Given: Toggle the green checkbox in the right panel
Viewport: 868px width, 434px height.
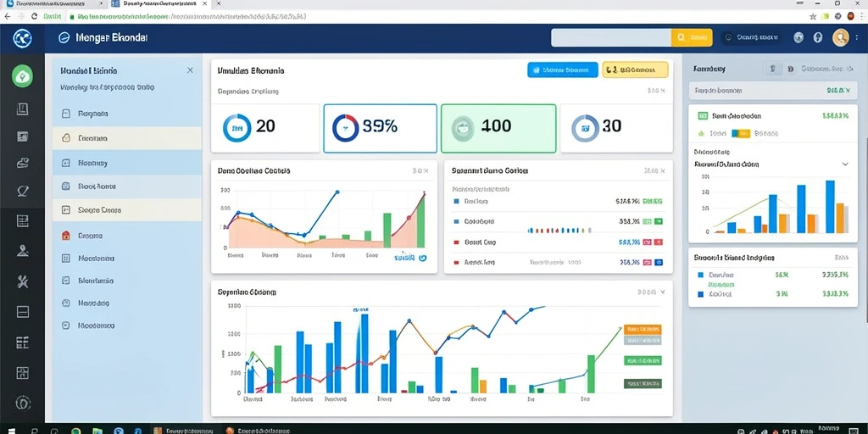Looking at the screenshot, I should pos(703,116).
